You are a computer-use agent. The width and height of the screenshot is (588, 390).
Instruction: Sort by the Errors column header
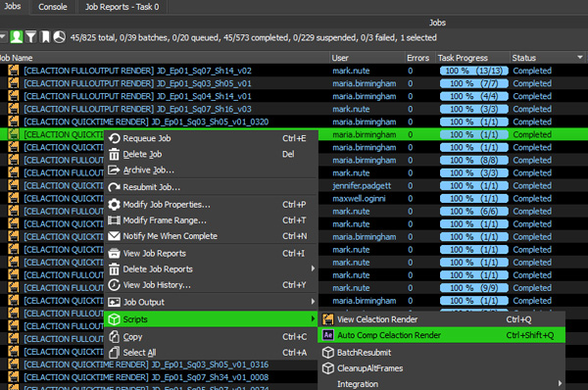coord(420,58)
